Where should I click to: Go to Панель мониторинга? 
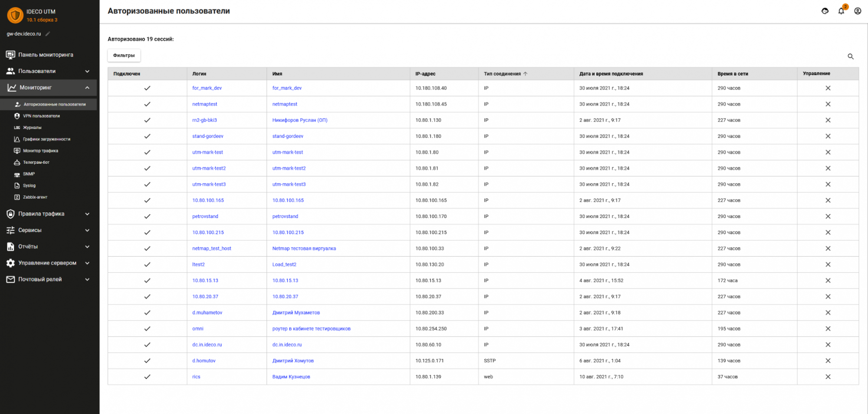46,55
